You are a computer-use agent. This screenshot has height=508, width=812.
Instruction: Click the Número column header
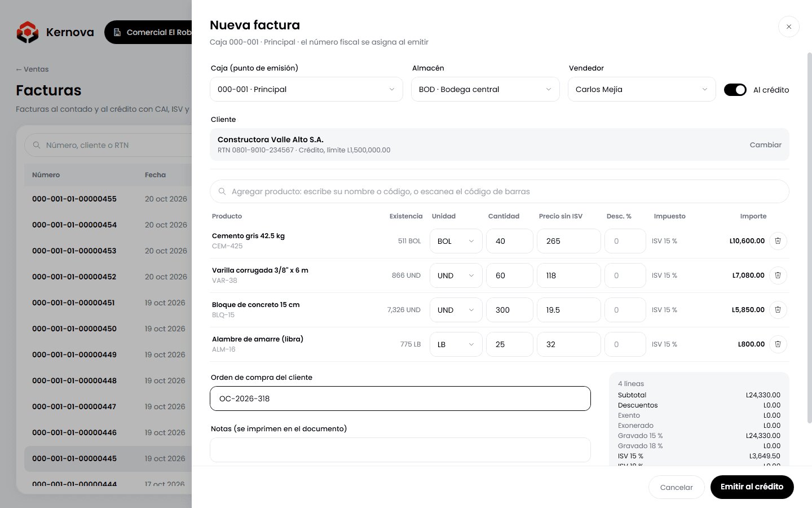[46, 175]
